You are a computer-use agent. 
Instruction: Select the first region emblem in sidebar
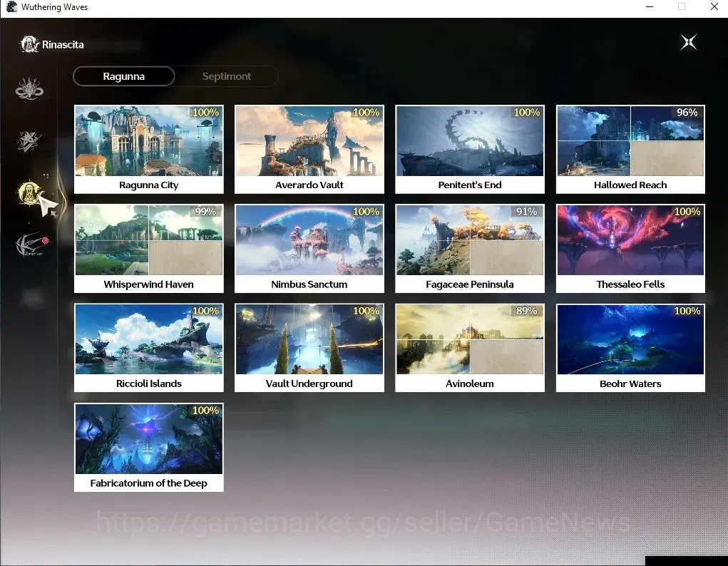click(x=29, y=88)
